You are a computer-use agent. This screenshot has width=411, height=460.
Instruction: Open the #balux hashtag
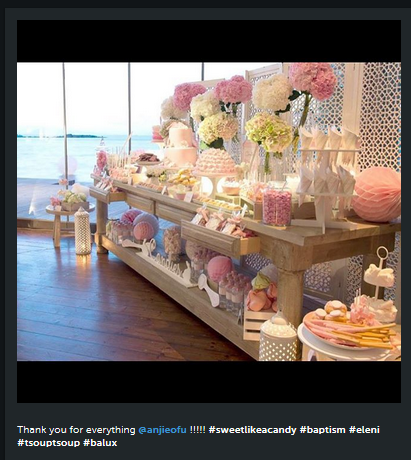(100, 443)
